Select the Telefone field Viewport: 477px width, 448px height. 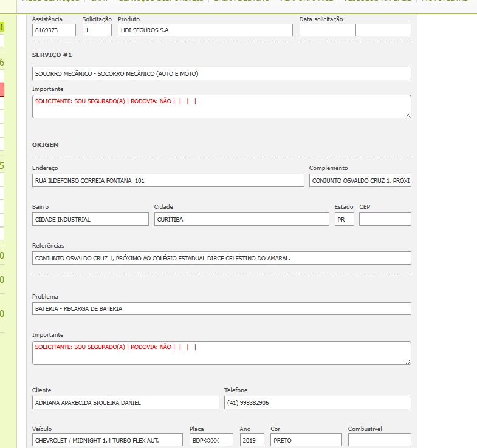(x=317, y=402)
